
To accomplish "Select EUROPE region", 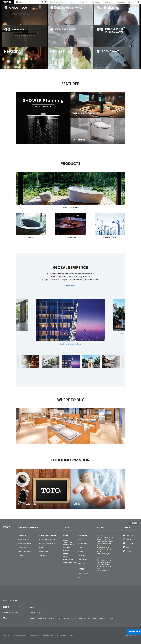I will [x=42, y=613].
